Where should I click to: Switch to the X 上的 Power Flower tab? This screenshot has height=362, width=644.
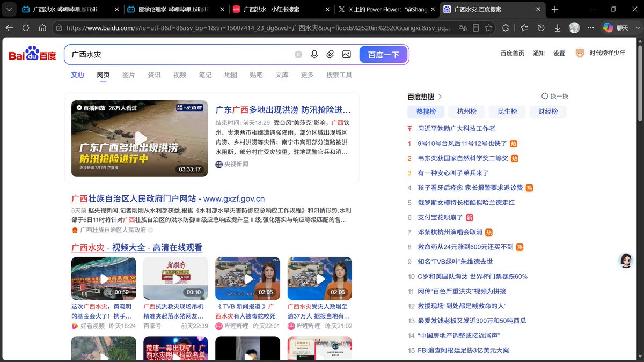384,9
